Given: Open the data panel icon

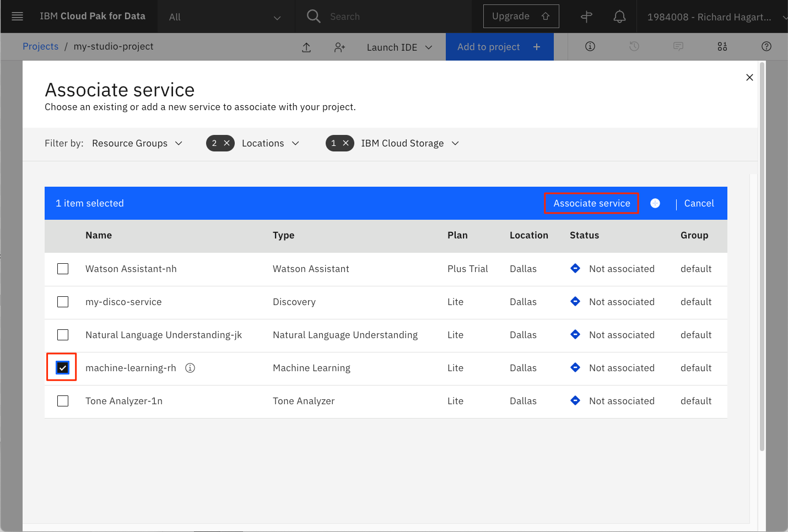Looking at the screenshot, I should (722, 46).
